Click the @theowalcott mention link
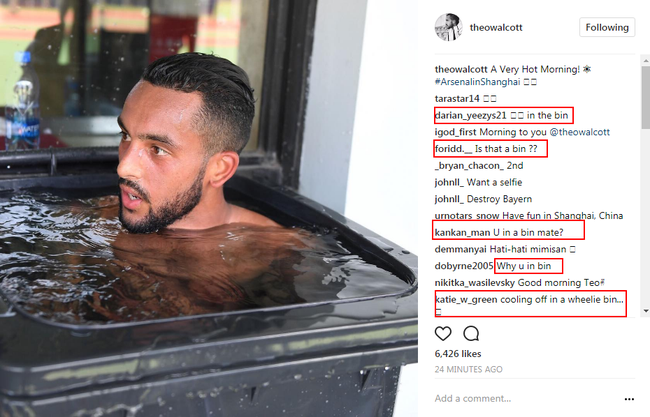The image size is (650, 417). [x=580, y=132]
